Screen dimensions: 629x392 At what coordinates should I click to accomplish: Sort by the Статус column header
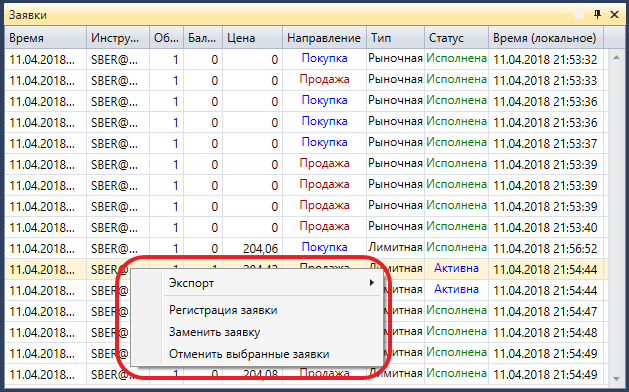pyautogui.click(x=457, y=38)
